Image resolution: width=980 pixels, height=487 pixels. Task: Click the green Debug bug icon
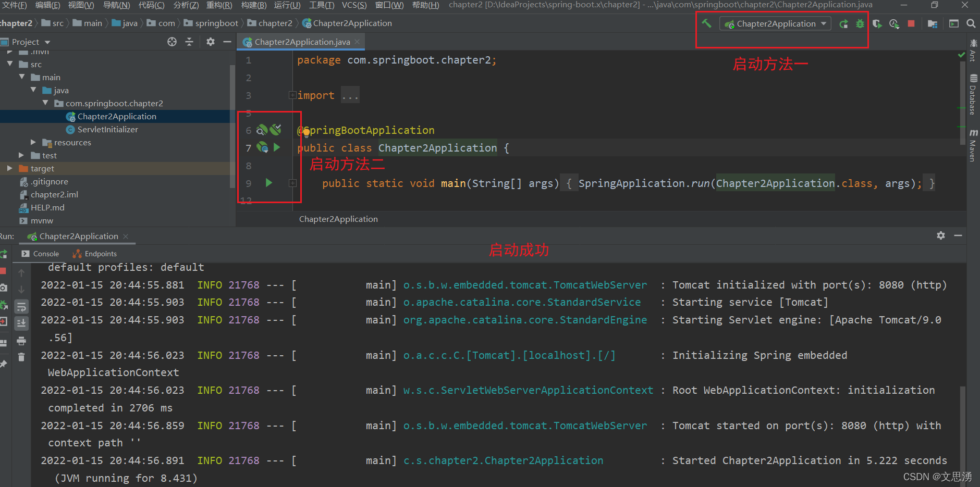pos(860,23)
